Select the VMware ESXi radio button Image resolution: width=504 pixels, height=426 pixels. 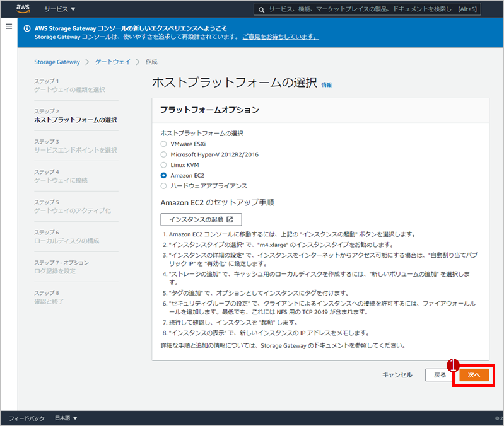coord(163,144)
